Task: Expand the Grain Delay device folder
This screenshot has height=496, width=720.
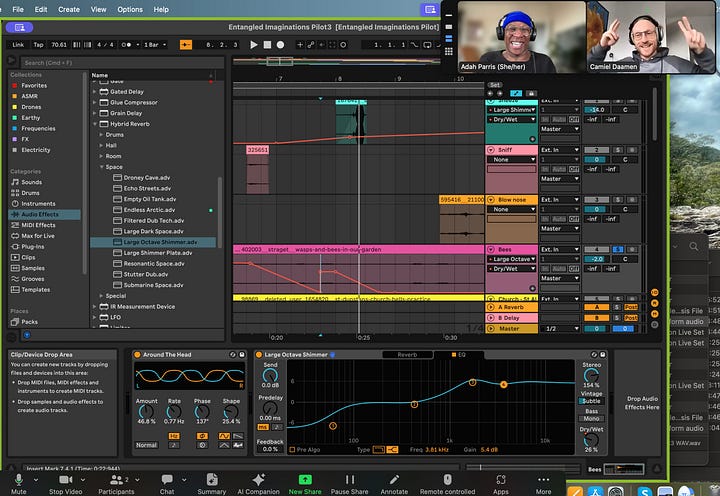Action: click(x=95, y=113)
